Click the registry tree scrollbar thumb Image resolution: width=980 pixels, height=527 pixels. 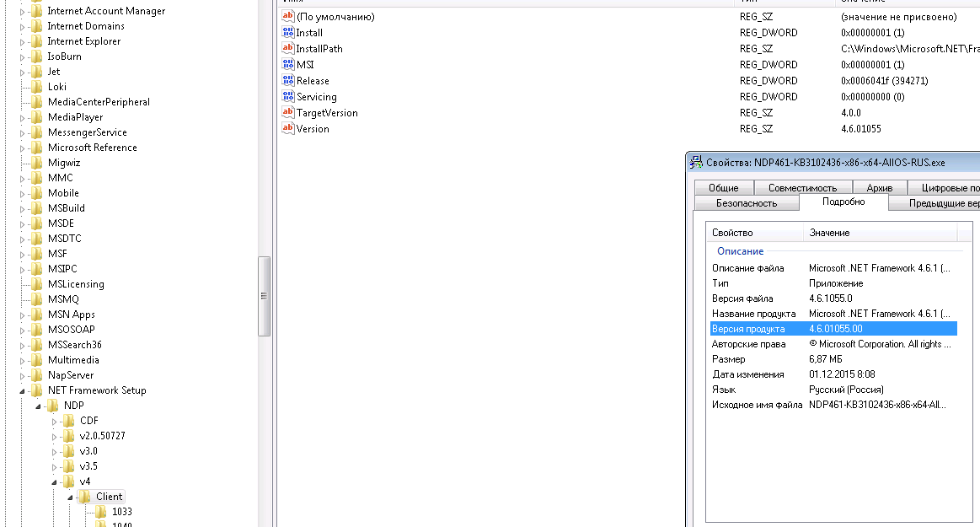pyautogui.click(x=264, y=296)
